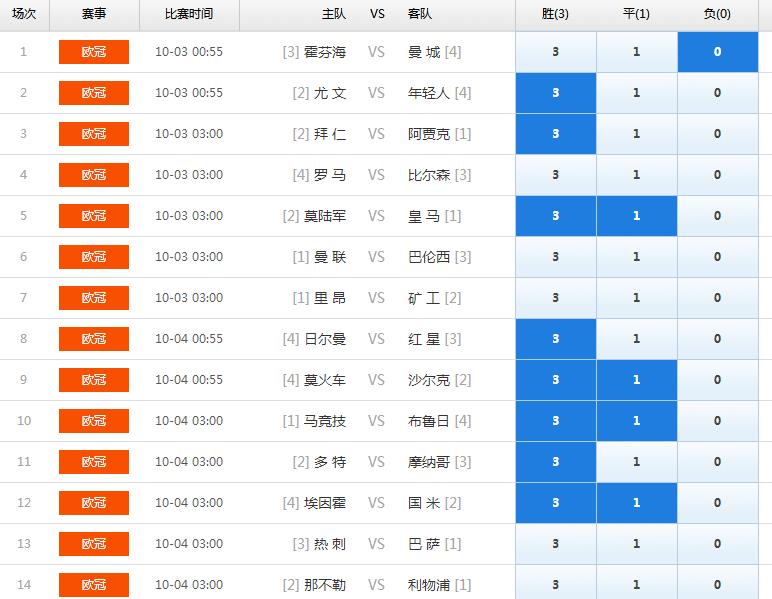The width and height of the screenshot is (772, 599).
Task: Deselect win (3) for 尤文 vs 年轻人
Action: 556,93
